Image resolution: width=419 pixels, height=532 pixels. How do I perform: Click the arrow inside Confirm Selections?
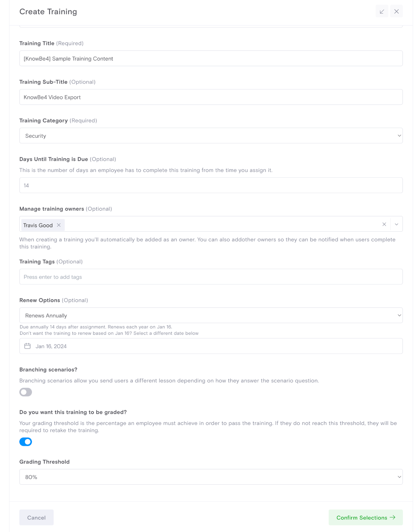click(392, 517)
